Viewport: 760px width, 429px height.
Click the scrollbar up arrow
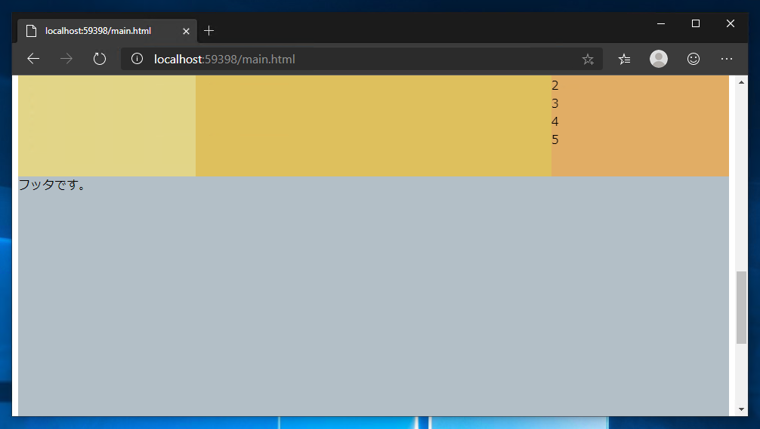[x=741, y=82]
